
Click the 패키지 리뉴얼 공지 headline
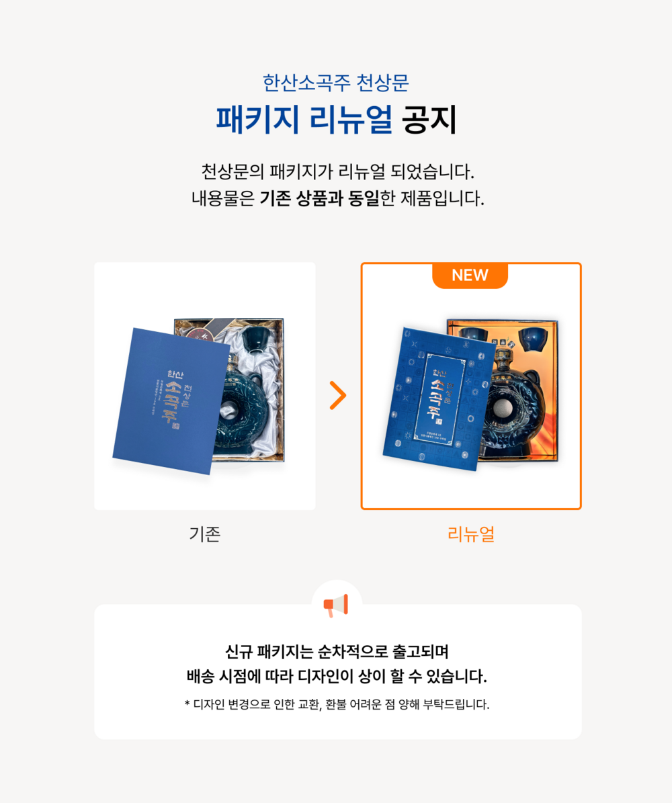click(336, 120)
